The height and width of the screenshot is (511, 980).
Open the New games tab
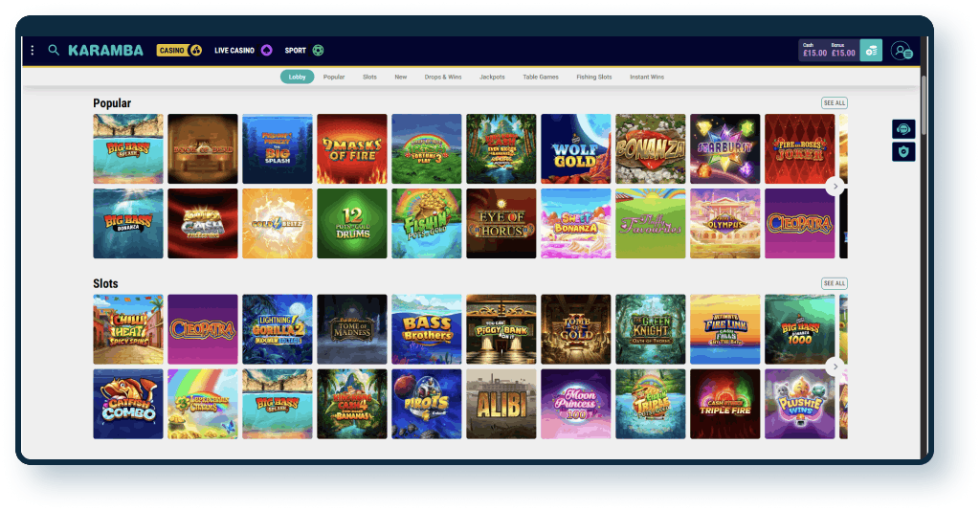(x=401, y=77)
